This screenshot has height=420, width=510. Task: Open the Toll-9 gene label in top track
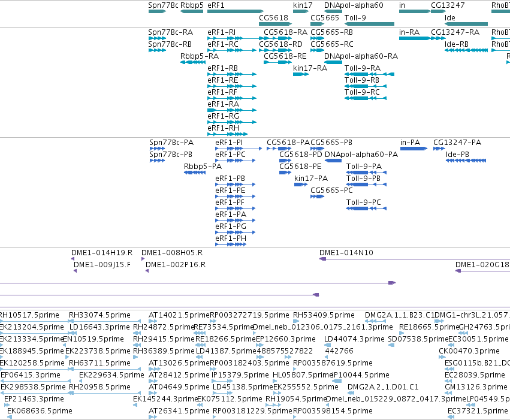(x=355, y=17)
